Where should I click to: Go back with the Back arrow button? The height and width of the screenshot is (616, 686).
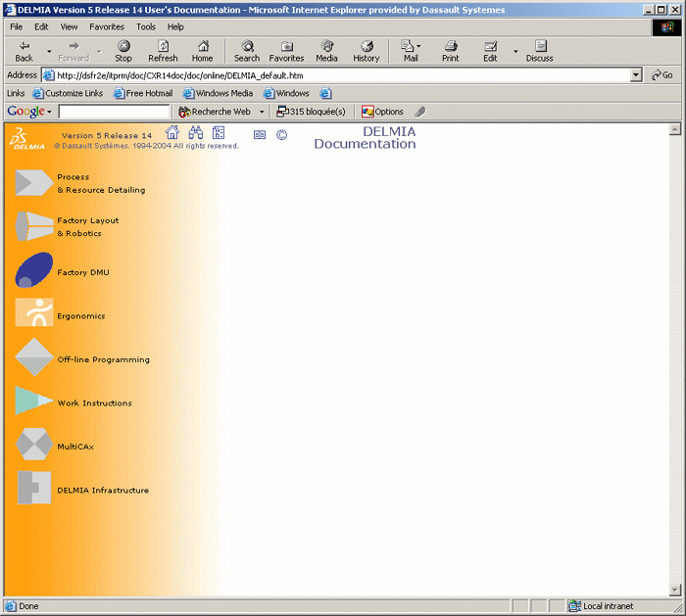[x=24, y=51]
